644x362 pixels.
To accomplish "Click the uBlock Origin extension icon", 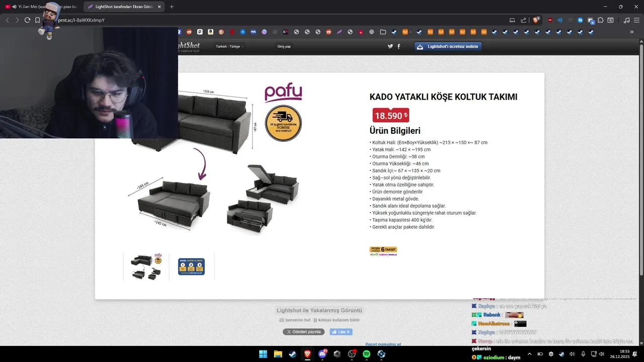I will 550,20.
